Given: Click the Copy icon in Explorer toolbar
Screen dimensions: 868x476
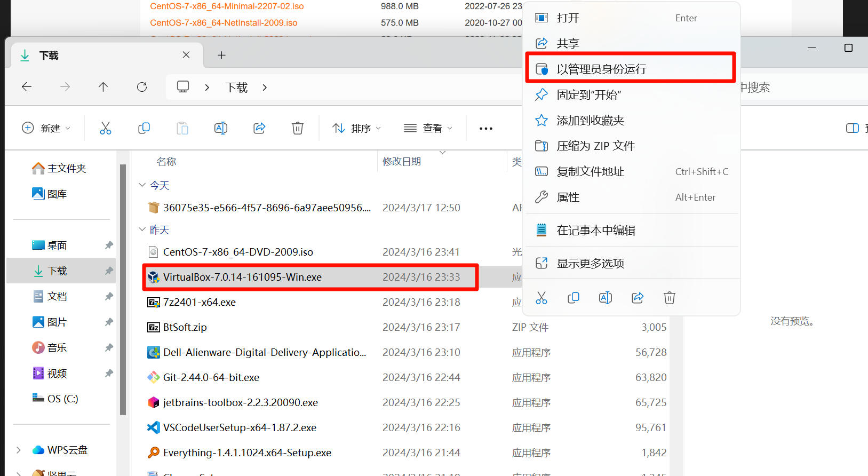Looking at the screenshot, I should click(x=144, y=128).
